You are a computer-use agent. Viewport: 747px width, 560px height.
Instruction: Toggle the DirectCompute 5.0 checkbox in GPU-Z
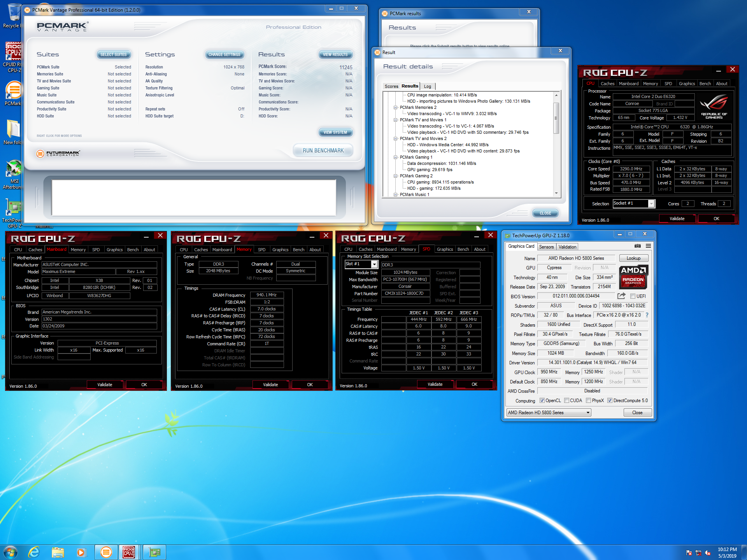click(x=610, y=401)
